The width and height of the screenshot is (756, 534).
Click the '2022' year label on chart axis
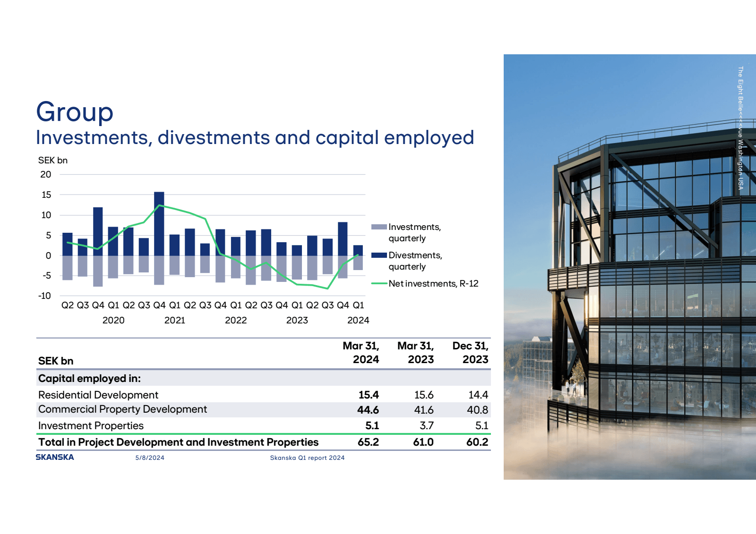(x=236, y=321)
